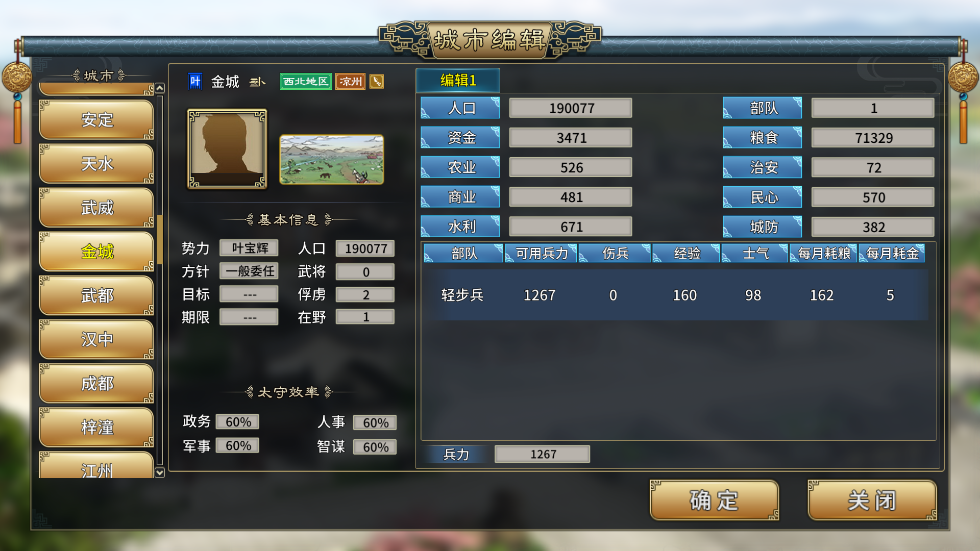
Task: Click the orange 凉州 province tag
Action: [x=351, y=81]
